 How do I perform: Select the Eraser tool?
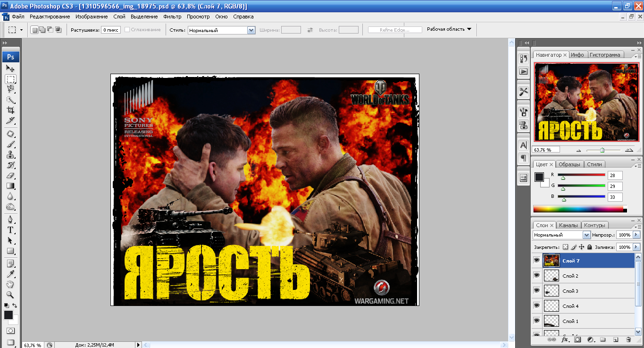coord(10,176)
